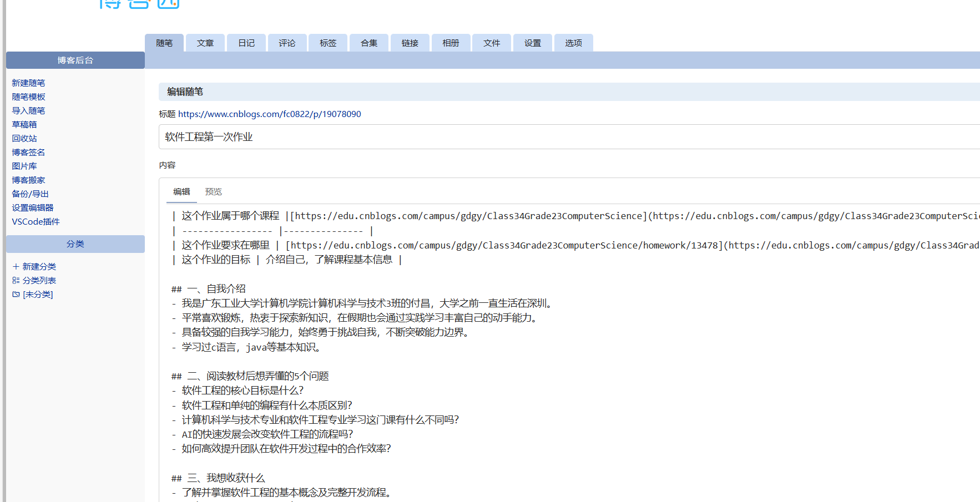Click the line AI的快速发展会改变软件工程的流程吗?

262,434
